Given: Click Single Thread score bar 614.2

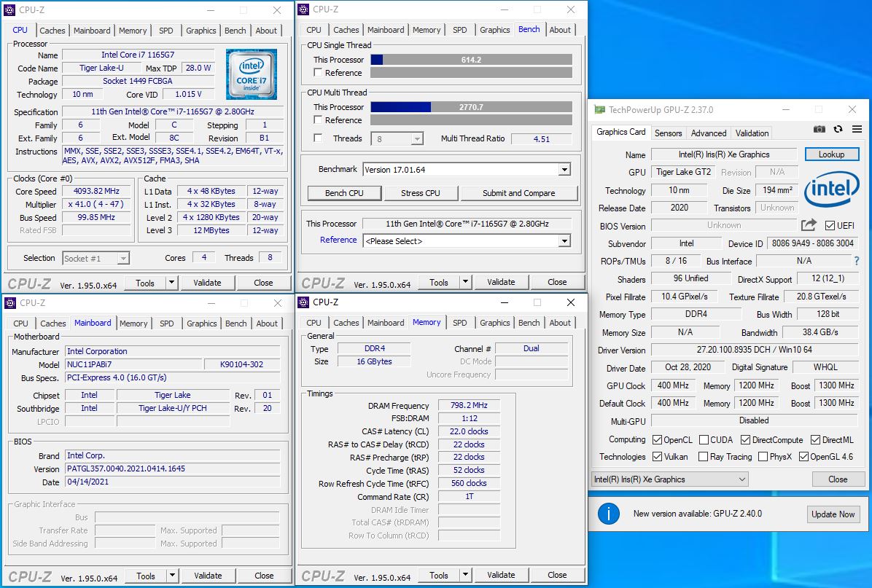Looking at the screenshot, I should point(471,60).
